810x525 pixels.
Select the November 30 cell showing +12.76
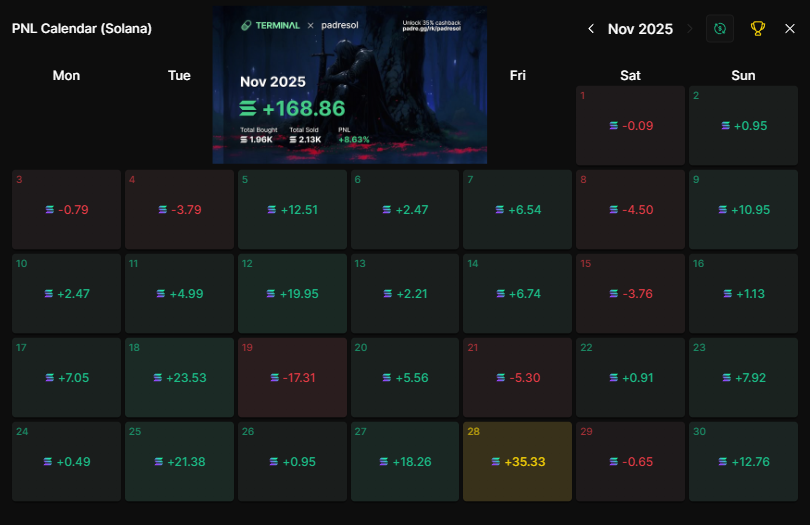click(x=743, y=461)
